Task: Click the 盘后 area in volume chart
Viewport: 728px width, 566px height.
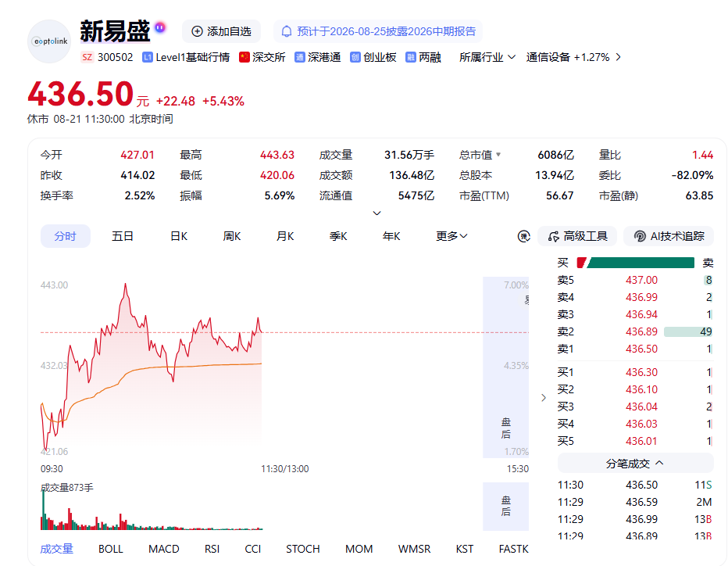Action: (505, 506)
